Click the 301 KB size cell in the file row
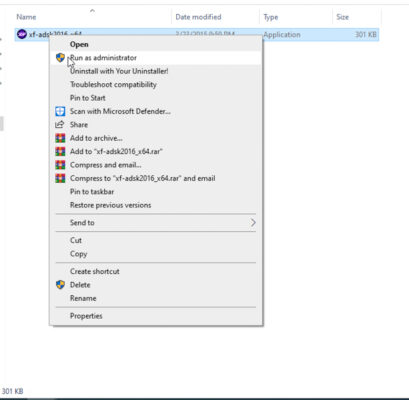409x400 pixels. point(366,34)
